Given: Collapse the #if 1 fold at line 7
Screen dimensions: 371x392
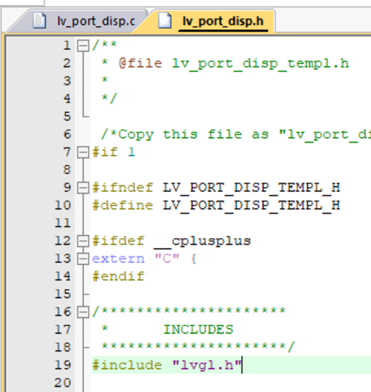Looking at the screenshot, I should pyautogui.click(x=83, y=152).
